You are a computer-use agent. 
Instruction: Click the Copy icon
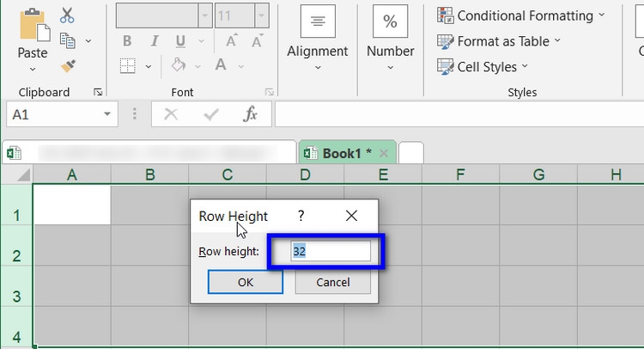(67, 40)
